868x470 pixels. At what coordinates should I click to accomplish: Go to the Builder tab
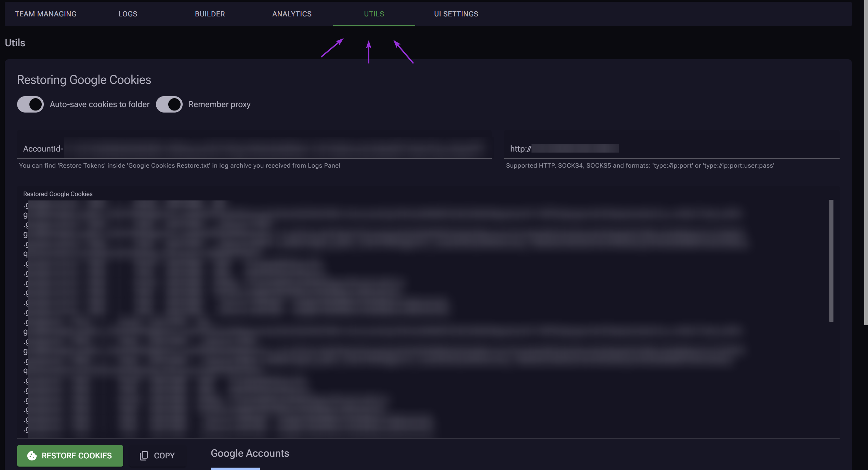coord(210,14)
